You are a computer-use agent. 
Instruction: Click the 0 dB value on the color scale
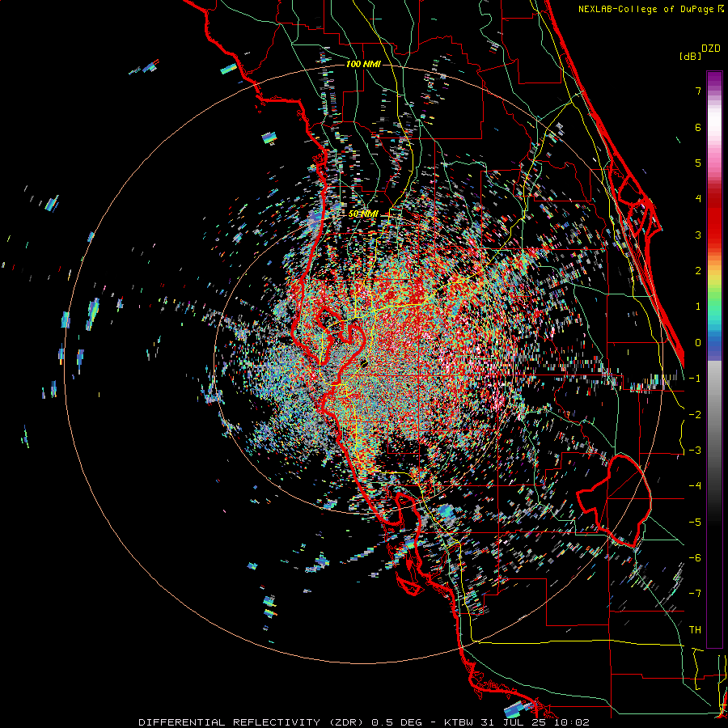(698, 343)
